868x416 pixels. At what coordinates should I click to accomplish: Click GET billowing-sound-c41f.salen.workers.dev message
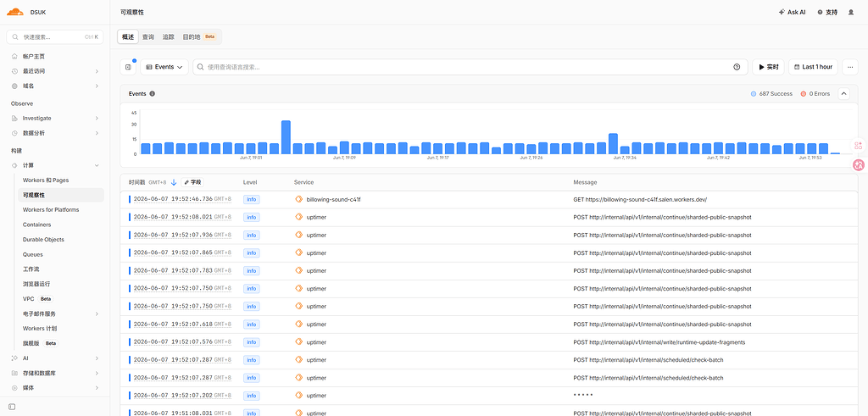(640, 200)
